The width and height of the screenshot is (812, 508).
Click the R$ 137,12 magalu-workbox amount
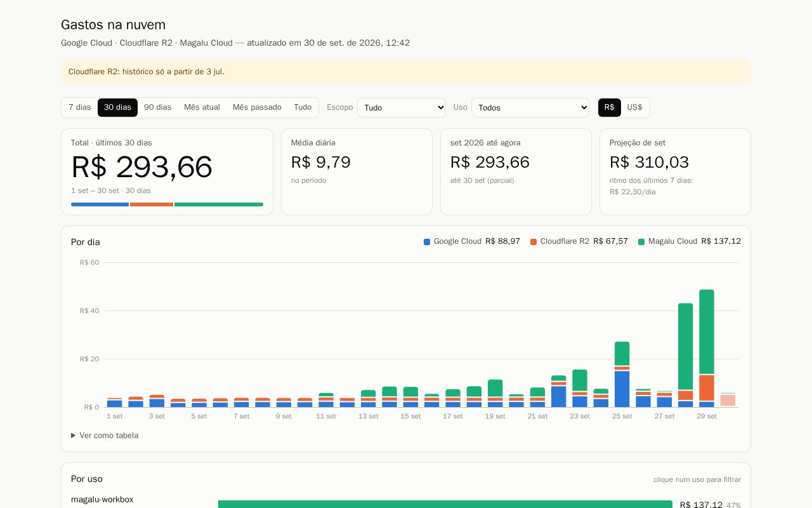click(x=701, y=505)
